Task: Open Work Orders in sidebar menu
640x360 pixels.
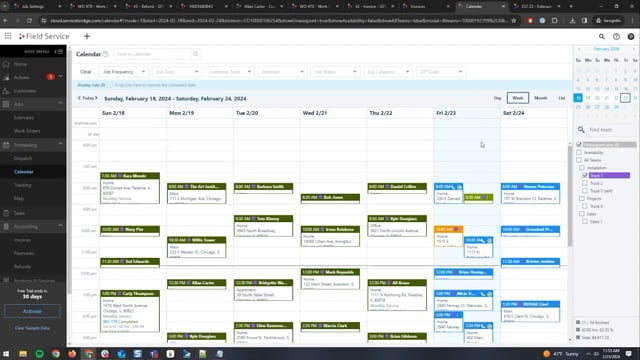Action: 27,131
